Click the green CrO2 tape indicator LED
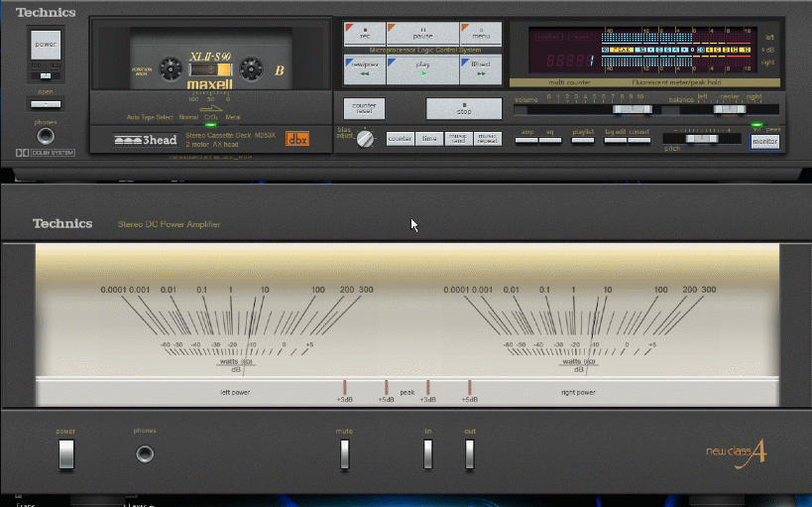 click(211, 124)
